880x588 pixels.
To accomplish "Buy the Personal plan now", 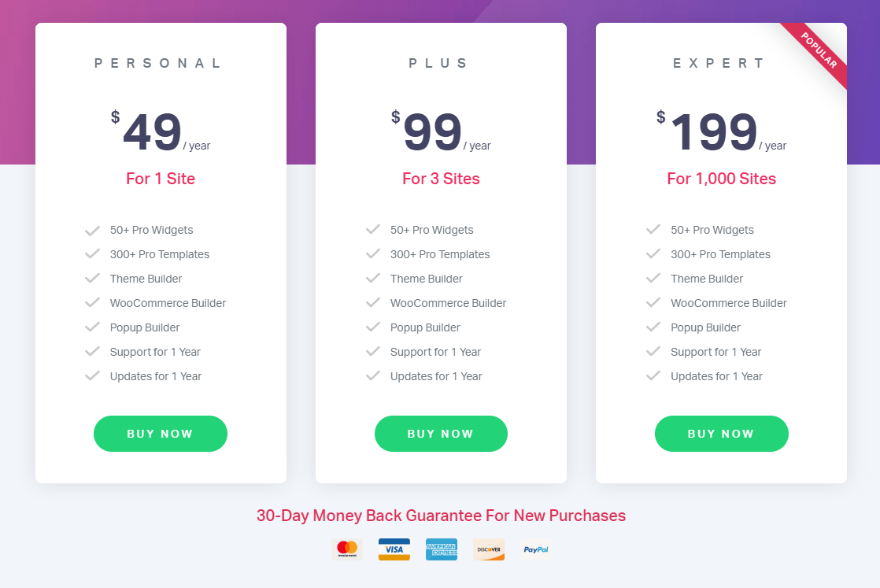I will pyautogui.click(x=161, y=434).
